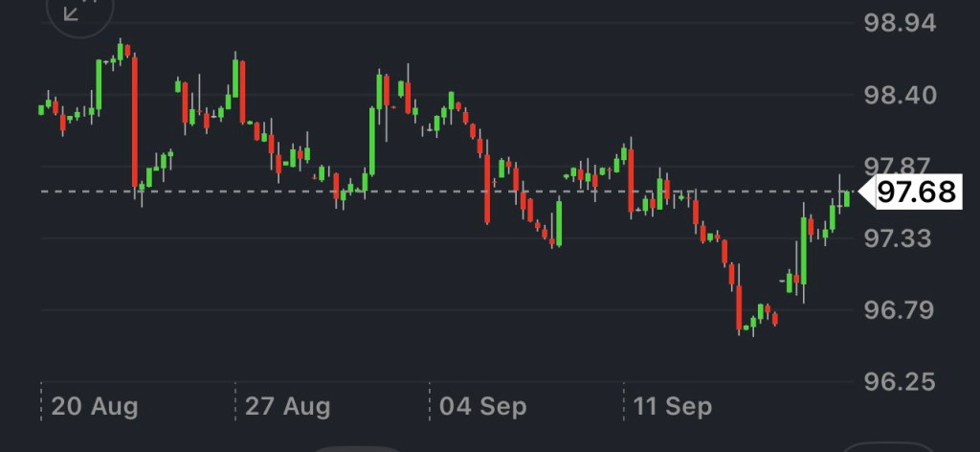
Task: Click the collapse chart arrows icon
Action: pos(72,11)
